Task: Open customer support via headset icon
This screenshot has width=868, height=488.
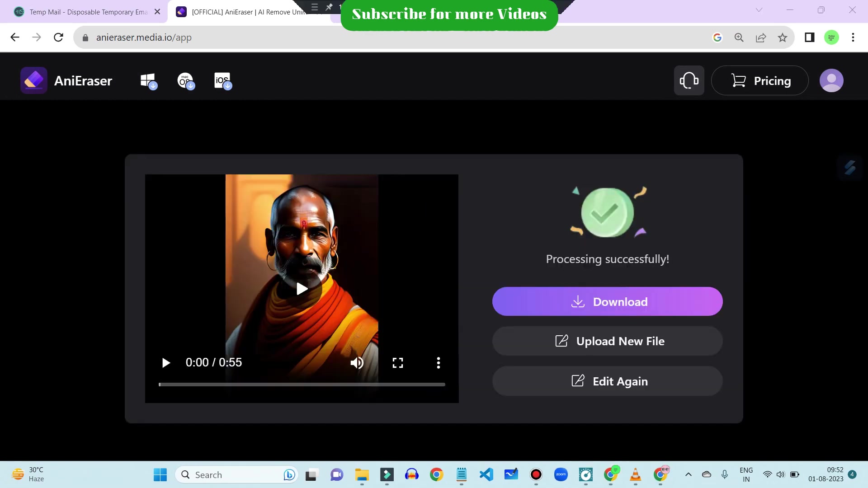Action: tap(689, 80)
